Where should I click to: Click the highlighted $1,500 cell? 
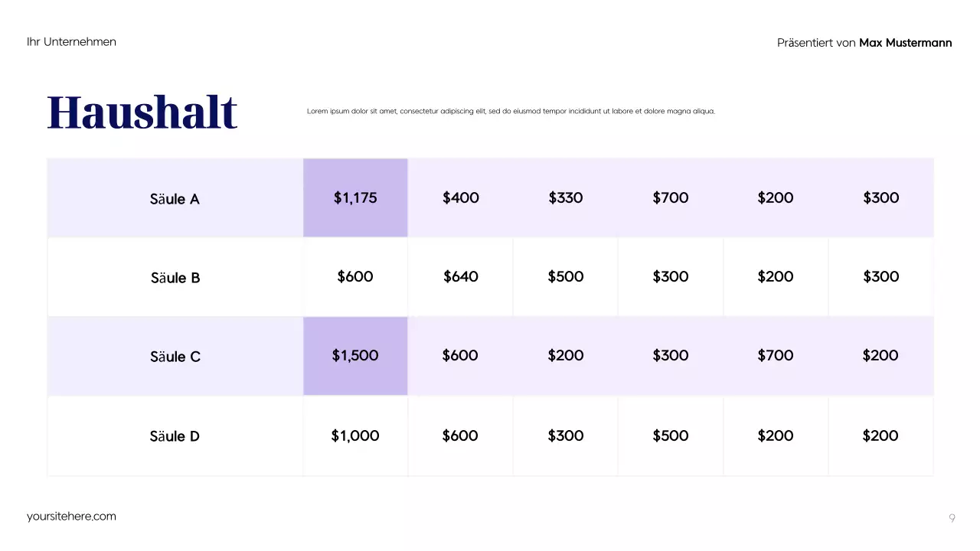pyautogui.click(x=355, y=355)
